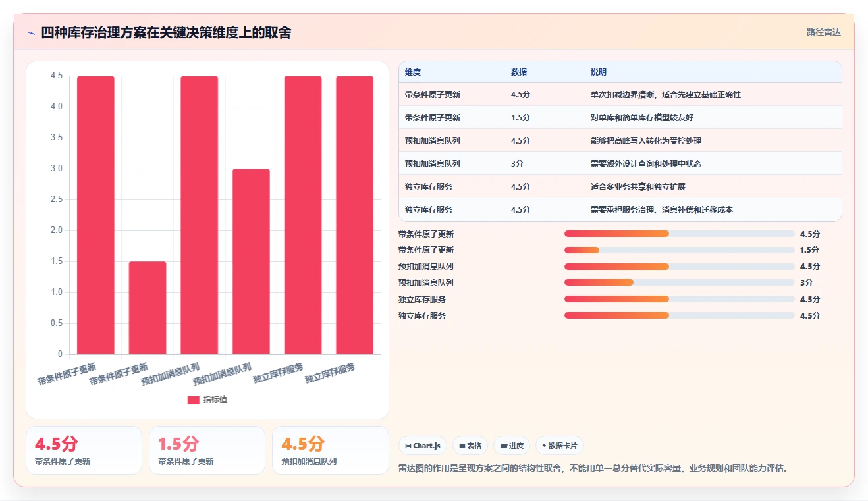Click the 4.0 y-axis label on chart
868x501 pixels.
tap(57, 107)
